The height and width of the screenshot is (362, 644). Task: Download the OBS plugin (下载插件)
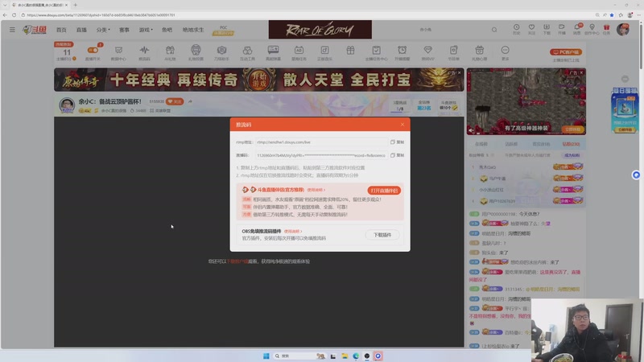(382, 235)
